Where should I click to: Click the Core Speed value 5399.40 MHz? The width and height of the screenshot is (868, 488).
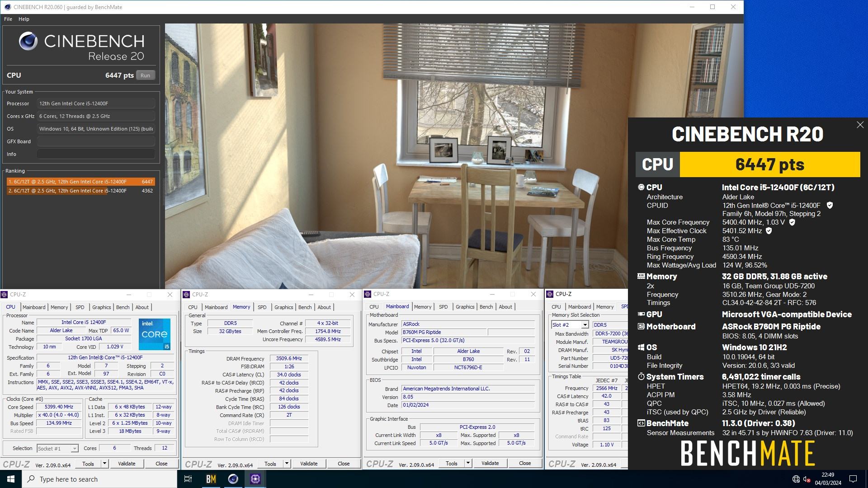click(x=59, y=407)
